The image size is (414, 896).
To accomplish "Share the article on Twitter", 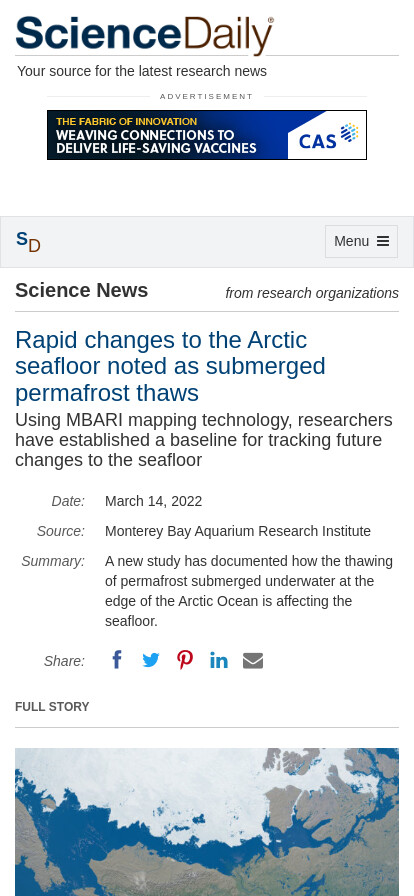I will pos(150,661).
